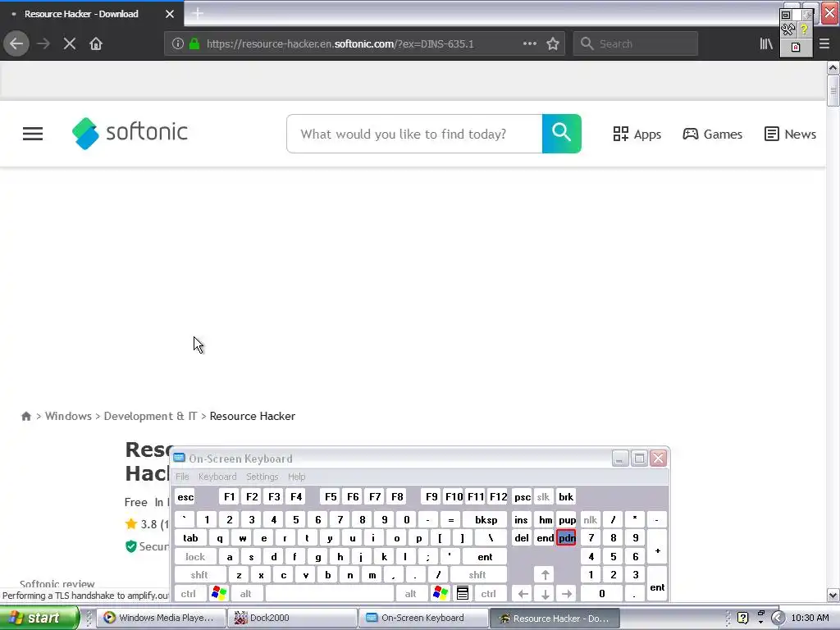Open the Development & IT breadcrumb
This screenshot has height=630, width=840.
151,416
